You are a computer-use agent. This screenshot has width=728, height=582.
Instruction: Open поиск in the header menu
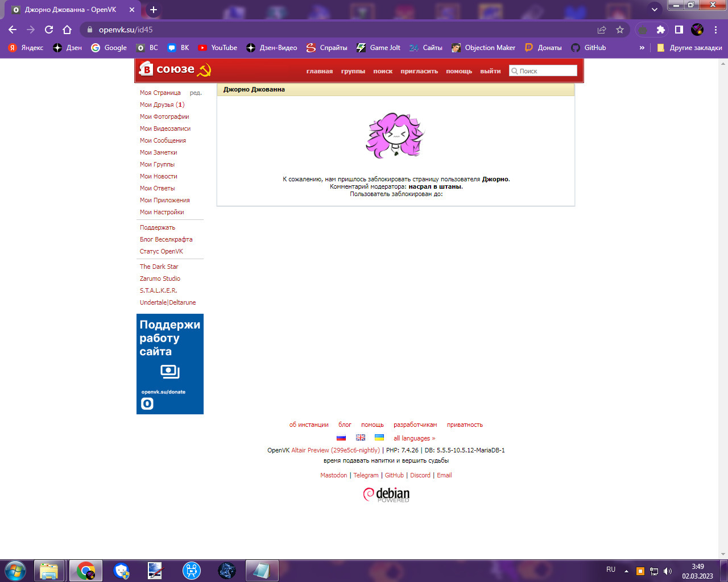383,71
